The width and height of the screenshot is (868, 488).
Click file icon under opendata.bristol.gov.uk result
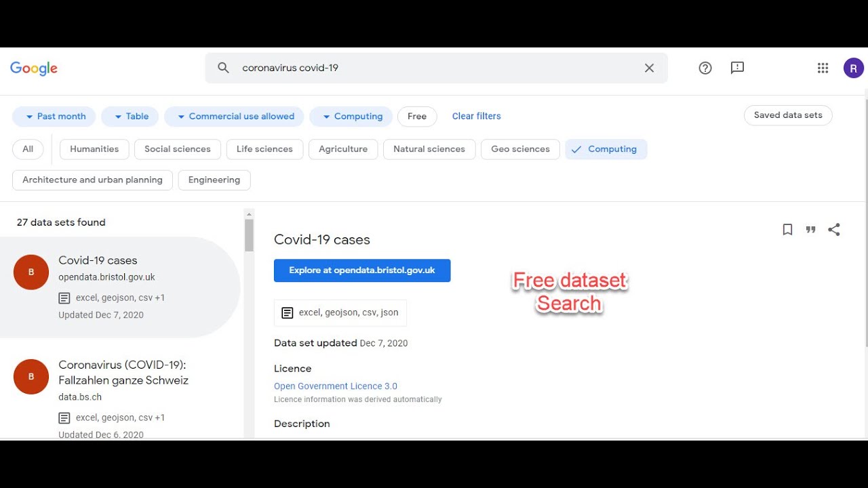click(64, 298)
